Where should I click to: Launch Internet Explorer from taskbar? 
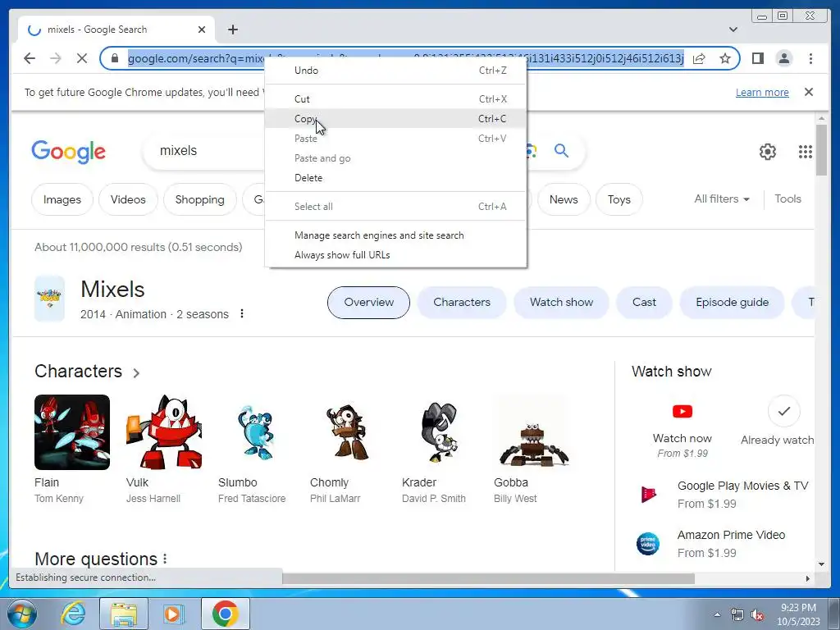pyautogui.click(x=73, y=614)
